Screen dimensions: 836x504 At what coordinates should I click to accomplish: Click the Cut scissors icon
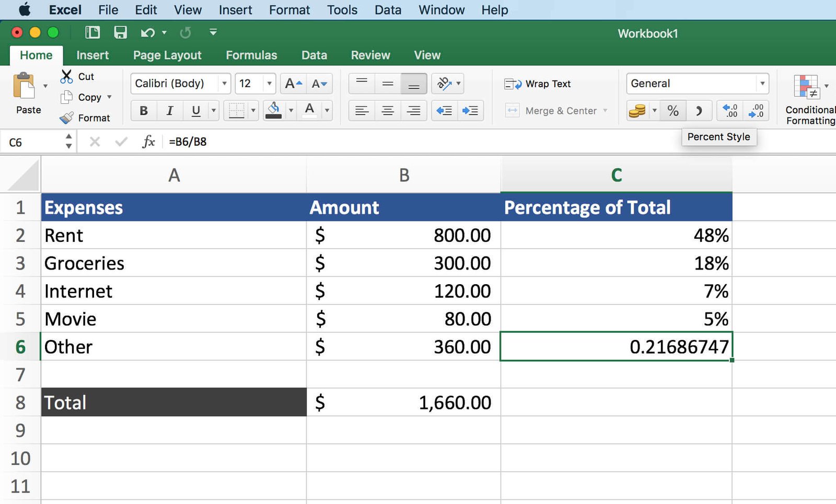[x=66, y=76]
